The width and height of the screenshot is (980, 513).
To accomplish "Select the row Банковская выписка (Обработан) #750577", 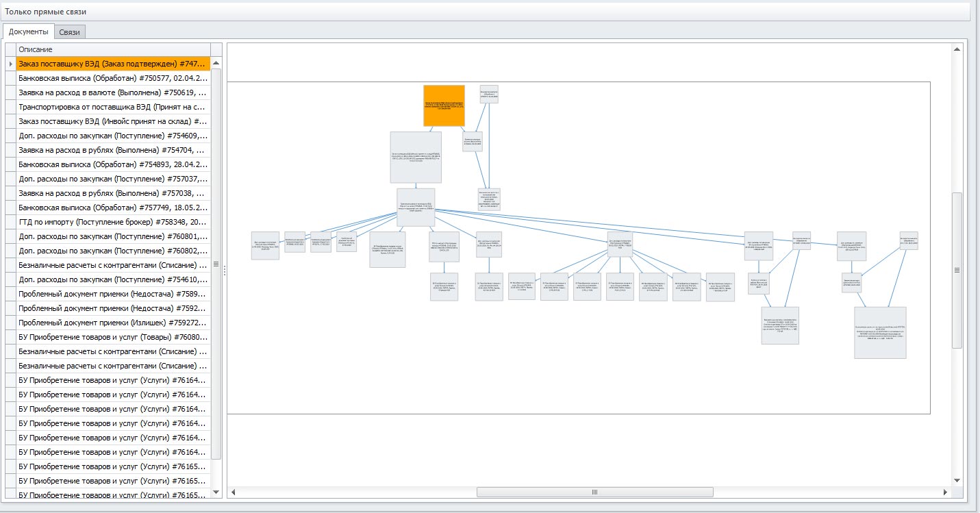I will click(x=113, y=78).
